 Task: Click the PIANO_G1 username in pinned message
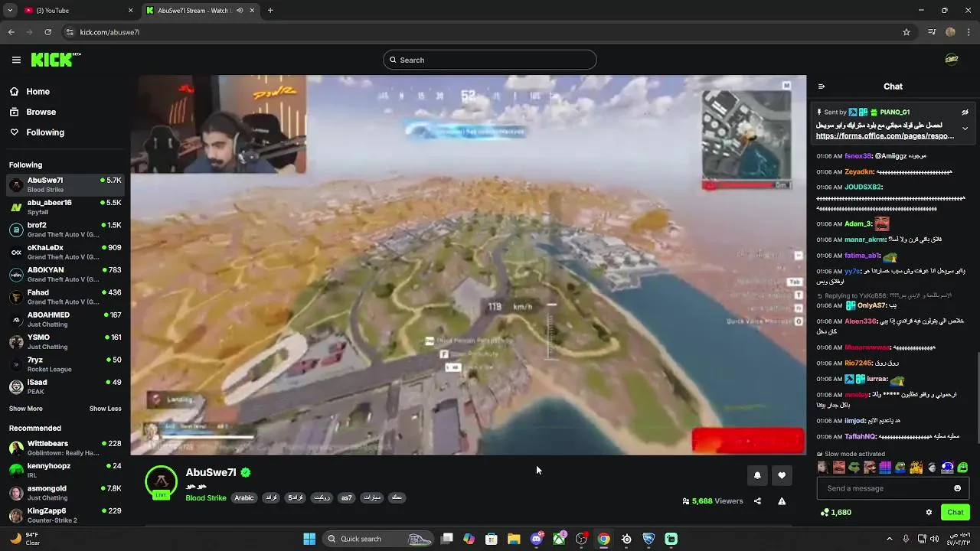pyautogui.click(x=895, y=112)
